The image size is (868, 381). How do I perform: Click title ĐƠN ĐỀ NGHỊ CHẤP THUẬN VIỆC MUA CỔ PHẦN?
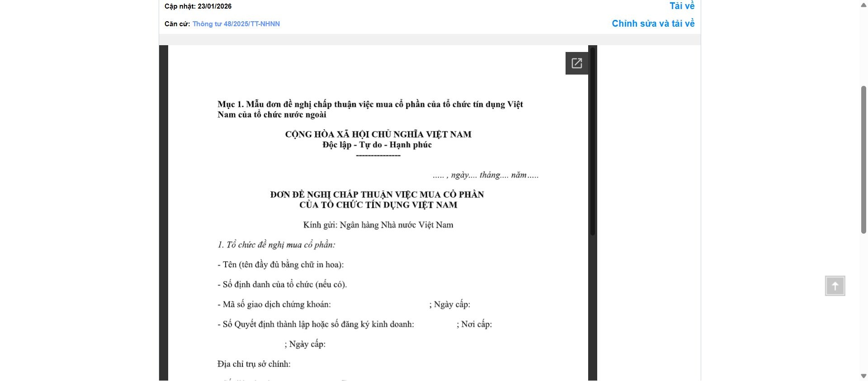click(377, 194)
